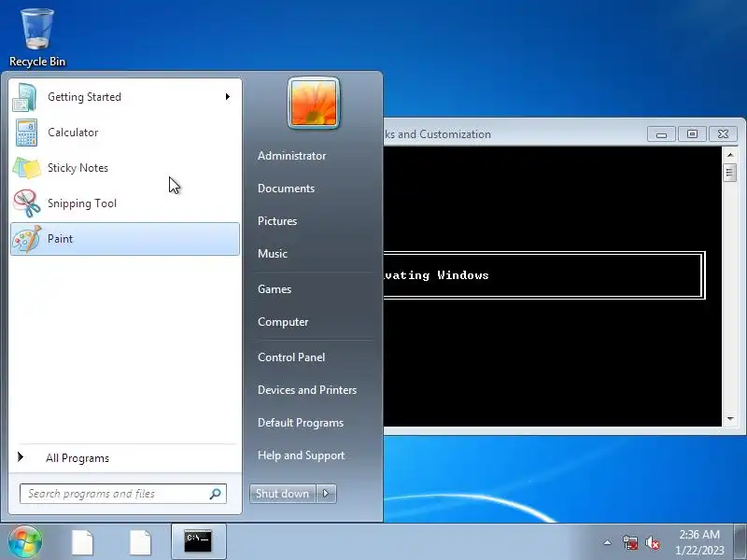Open Default Programs

301,423
